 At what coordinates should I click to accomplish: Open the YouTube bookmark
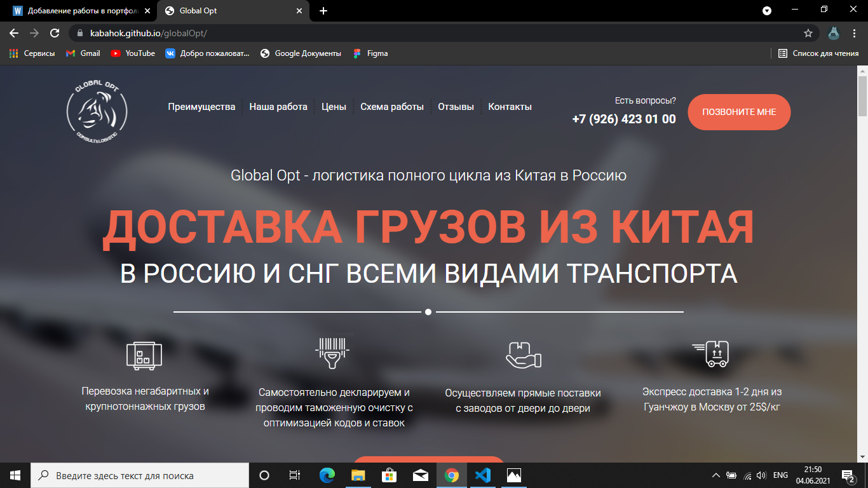[x=133, y=53]
